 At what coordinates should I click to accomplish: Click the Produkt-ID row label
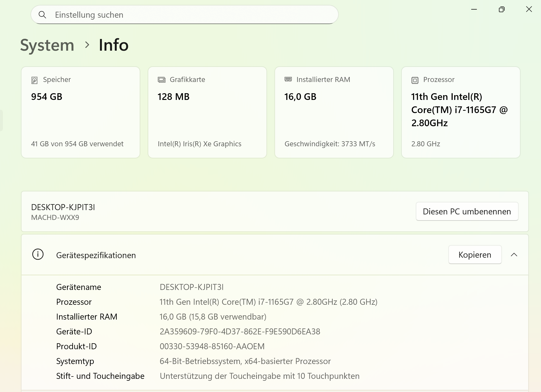[x=77, y=346]
